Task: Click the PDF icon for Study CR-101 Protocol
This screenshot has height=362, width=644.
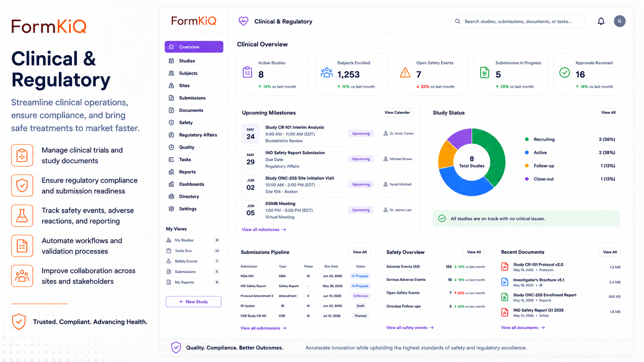Action: point(505,267)
